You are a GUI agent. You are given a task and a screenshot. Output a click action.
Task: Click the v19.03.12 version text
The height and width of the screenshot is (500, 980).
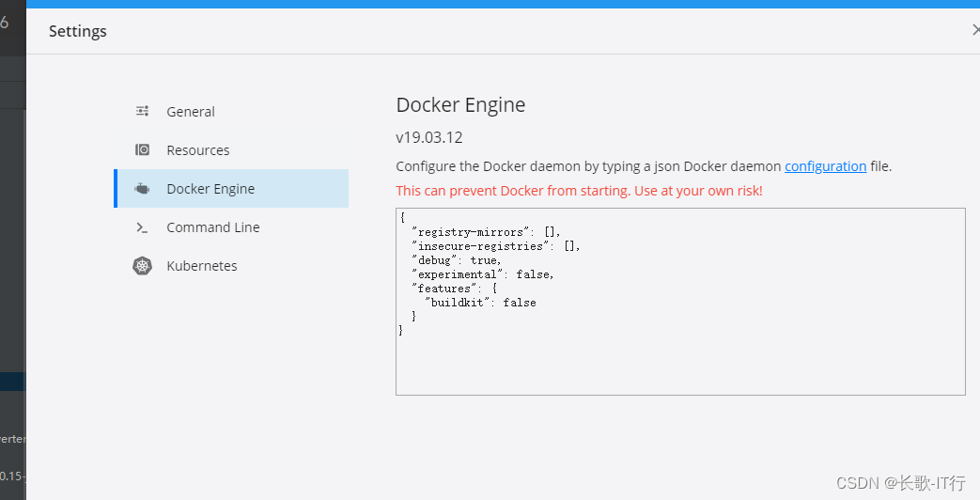tap(429, 137)
